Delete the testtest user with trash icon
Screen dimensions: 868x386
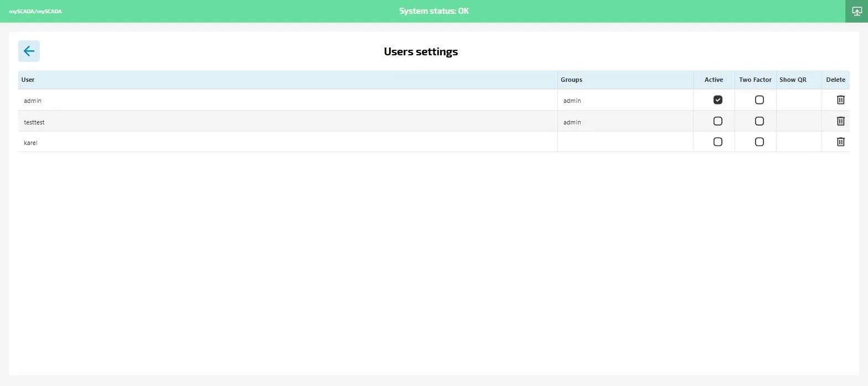tap(840, 121)
